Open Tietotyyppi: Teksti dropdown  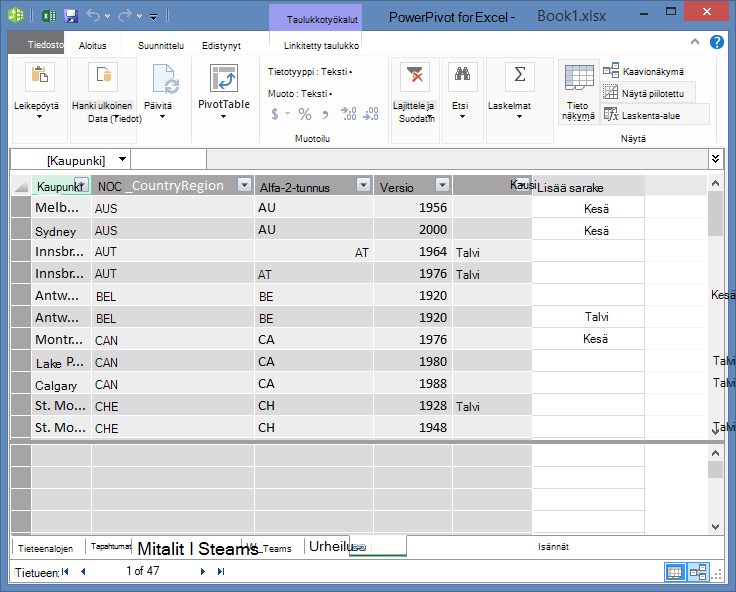click(310, 72)
